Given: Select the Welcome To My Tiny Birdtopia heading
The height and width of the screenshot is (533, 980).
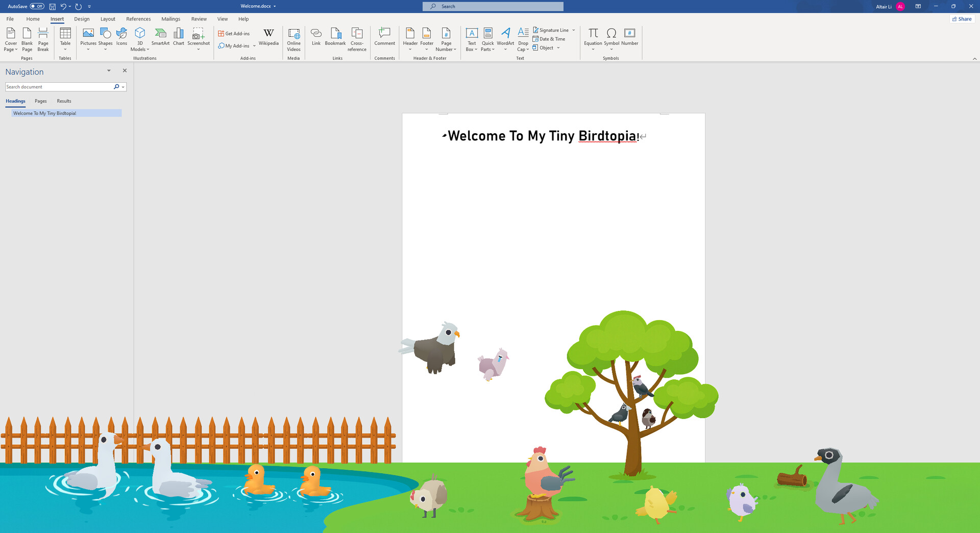Looking at the screenshot, I should click(x=45, y=113).
